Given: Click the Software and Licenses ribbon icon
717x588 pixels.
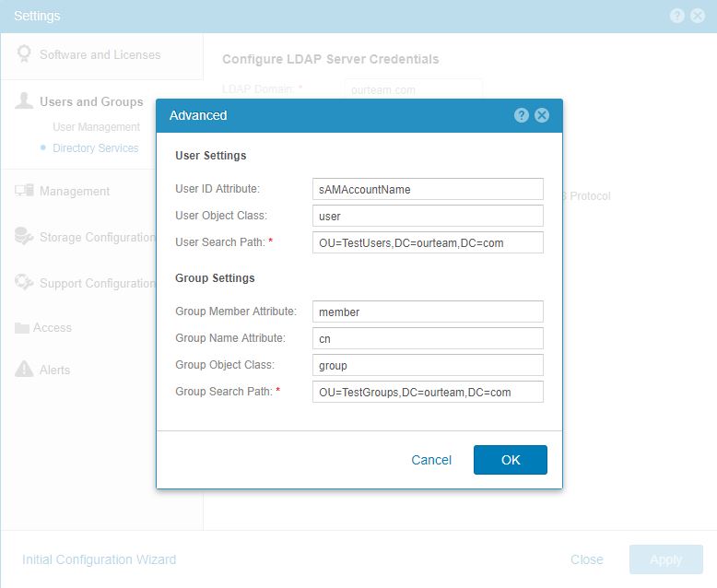Looking at the screenshot, I should point(24,54).
